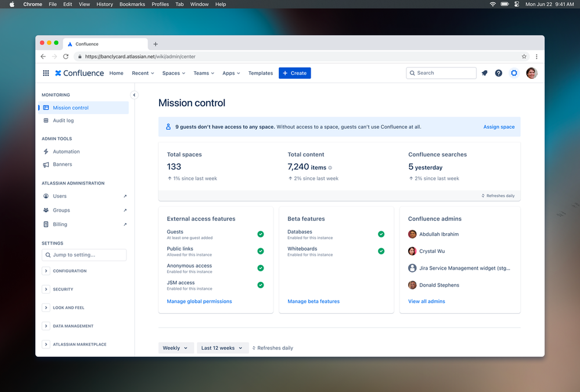Open user profile avatar menu
The image size is (580, 392).
[x=531, y=73]
